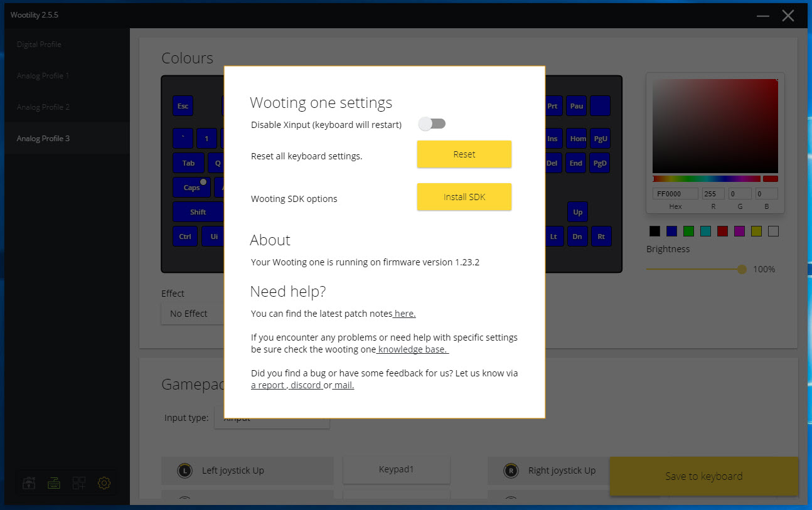812x510 pixels.
Task: Pick the white colour swatch
Action: point(773,231)
